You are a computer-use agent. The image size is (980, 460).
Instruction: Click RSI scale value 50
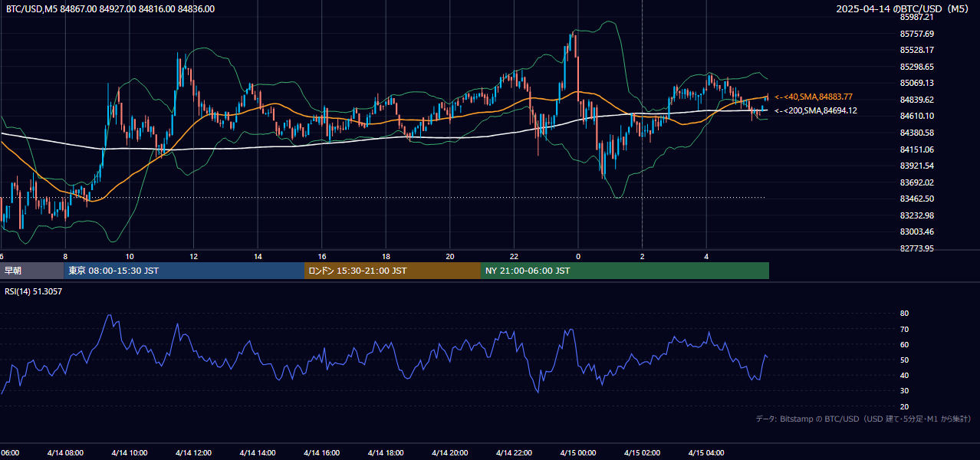[x=904, y=360]
